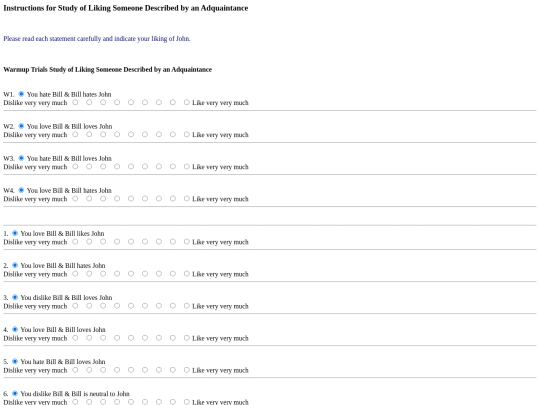Click 'Like very very much' label in row W2
Image resolution: width=540 pixels, height=405 pixels.
click(220, 135)
